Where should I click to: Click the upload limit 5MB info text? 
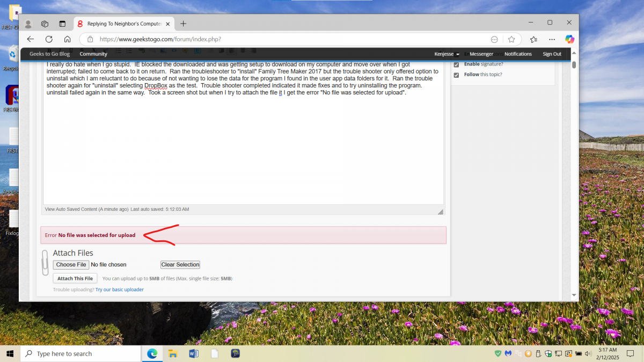(167, 278)
